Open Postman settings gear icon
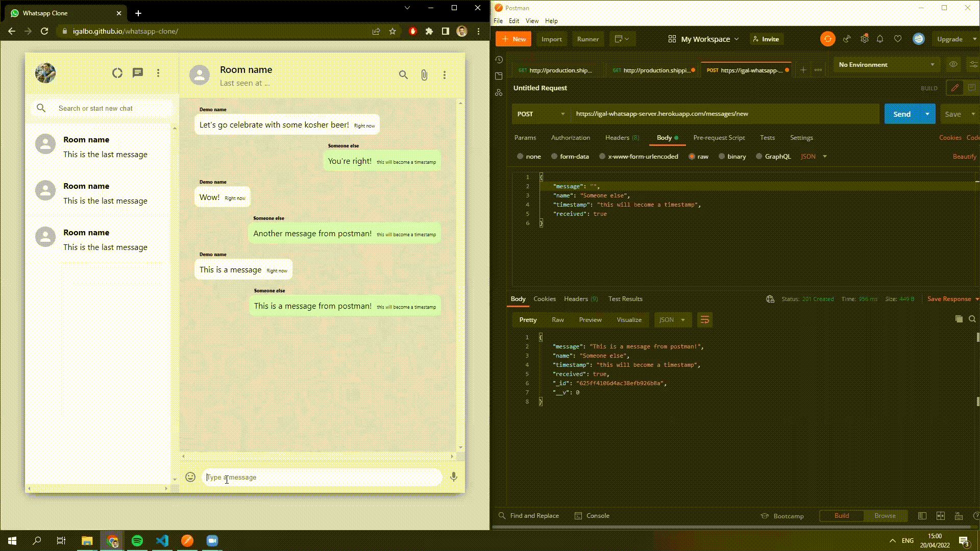Viewport: 980px width, 551px height. (x=864, y=39)
